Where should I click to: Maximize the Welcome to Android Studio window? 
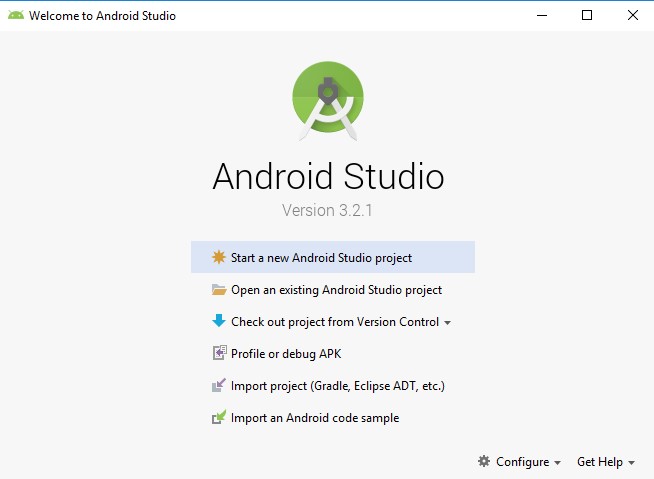point(587,15)
